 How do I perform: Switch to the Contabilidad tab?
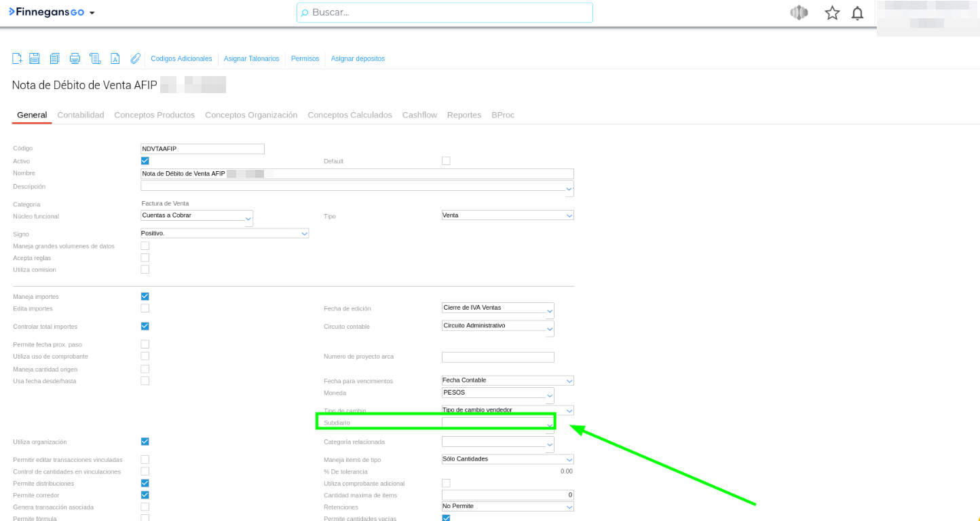pyautogui.click(x=81, y=115)
